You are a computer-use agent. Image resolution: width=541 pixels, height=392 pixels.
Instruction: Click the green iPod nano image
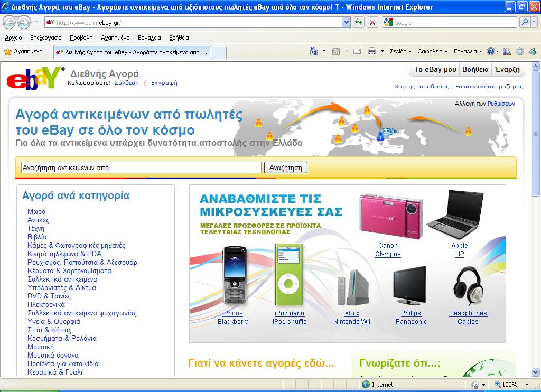(289, 275)
